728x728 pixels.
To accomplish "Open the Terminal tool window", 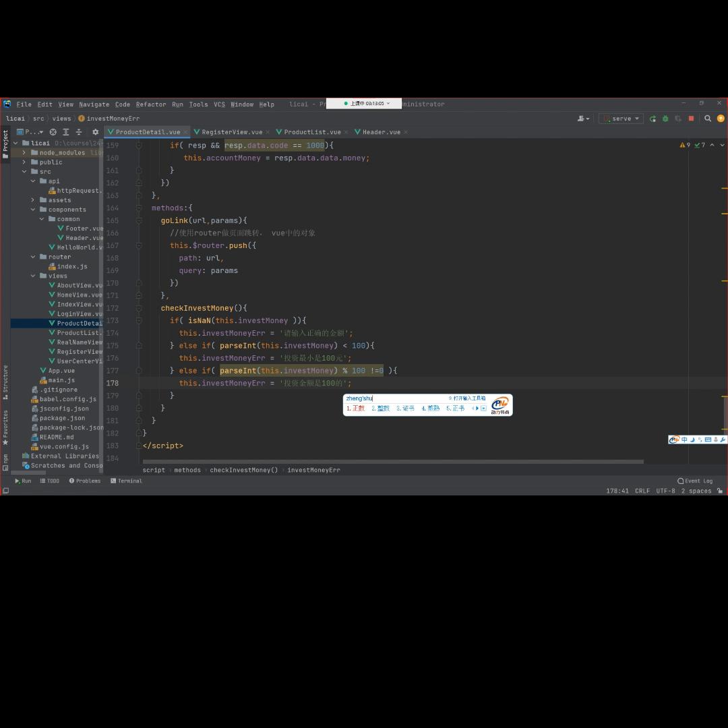I will (x=126, y=481).
